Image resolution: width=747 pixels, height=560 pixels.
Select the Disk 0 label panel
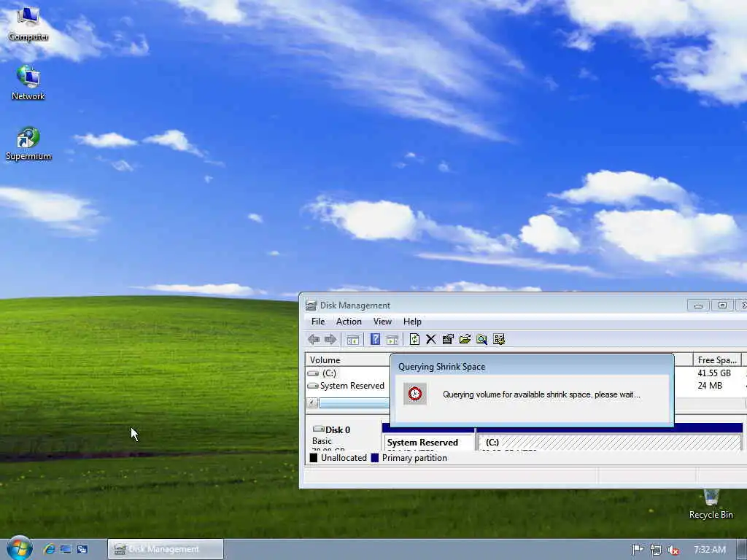tap(343, 436)
